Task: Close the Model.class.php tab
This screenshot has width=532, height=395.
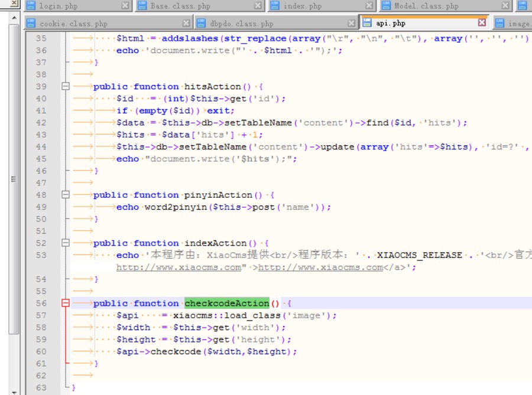Action: (x=505, y=5)
